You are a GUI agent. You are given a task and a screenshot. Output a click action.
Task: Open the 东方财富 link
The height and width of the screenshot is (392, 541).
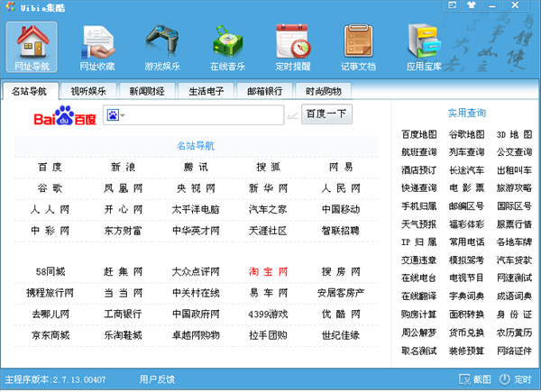(x=124, y=231)
